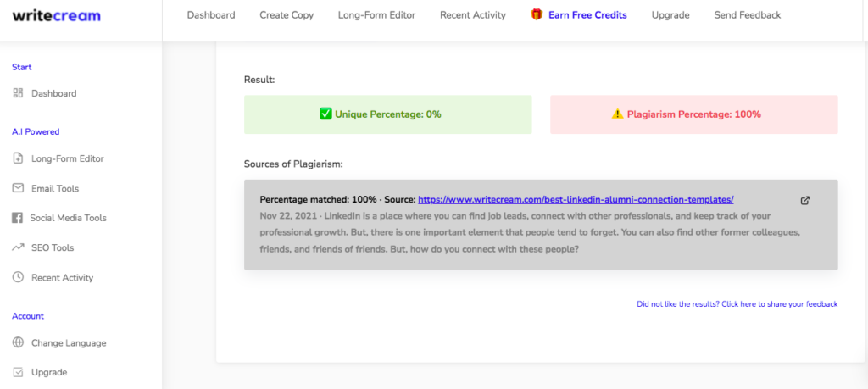Image resolution: width=868 pixels, height=389 pixels.
Task: Click the Change Language globe icon
Action: coord(18,342)
